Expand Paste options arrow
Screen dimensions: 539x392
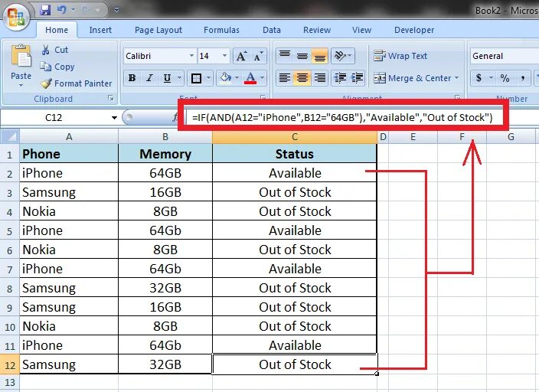[x=21, y=86]
